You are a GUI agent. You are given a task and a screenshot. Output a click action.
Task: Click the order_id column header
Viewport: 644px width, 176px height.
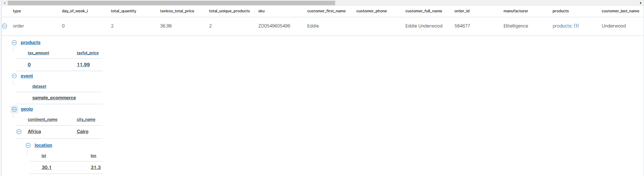click(x=462, y=11)
